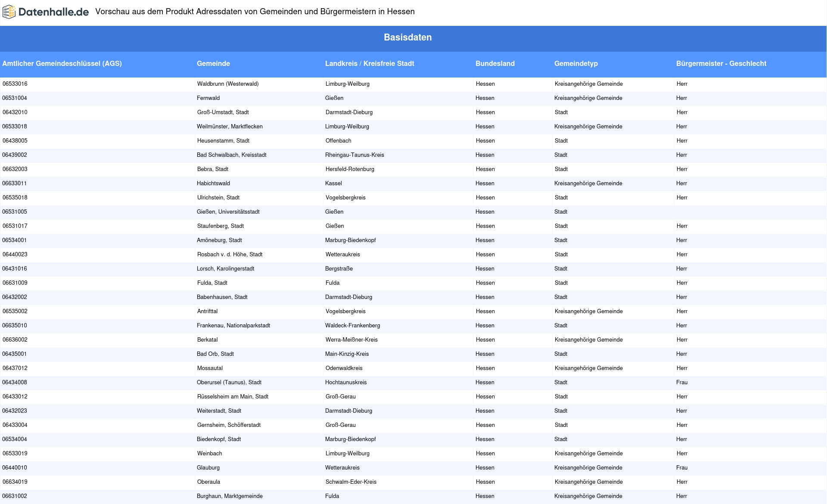
Task: Click Herr in Fernwald row
Action: (681, 98)
